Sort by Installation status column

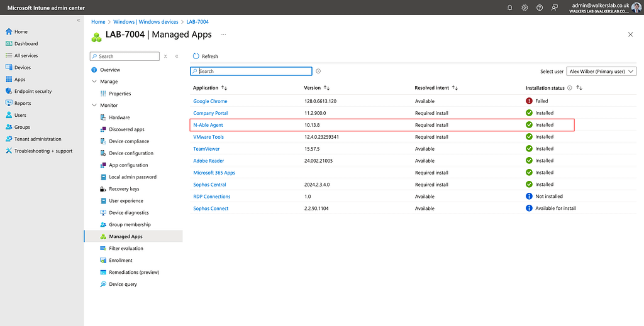(579, 88)
